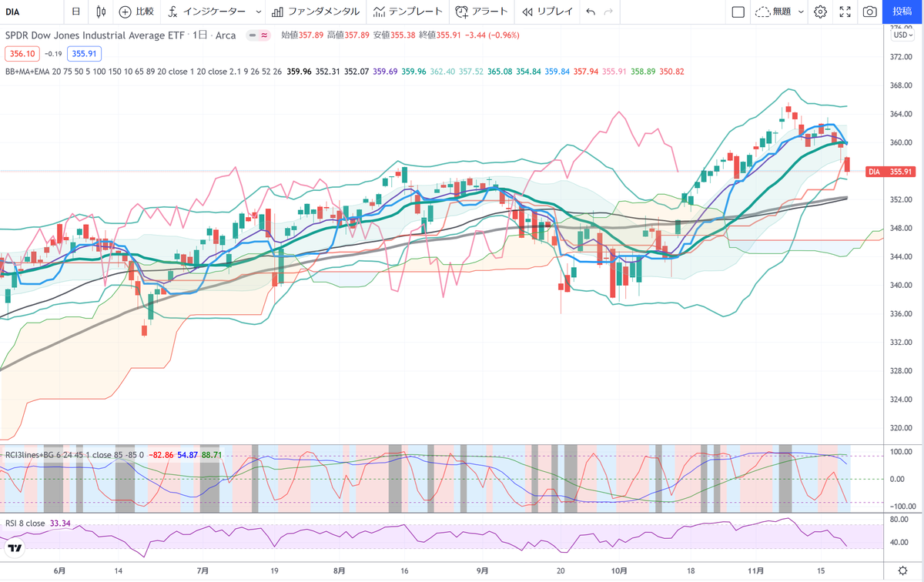Open the インジケーター indicators dialog
The image size is (924, 582).
coord(206,12)
